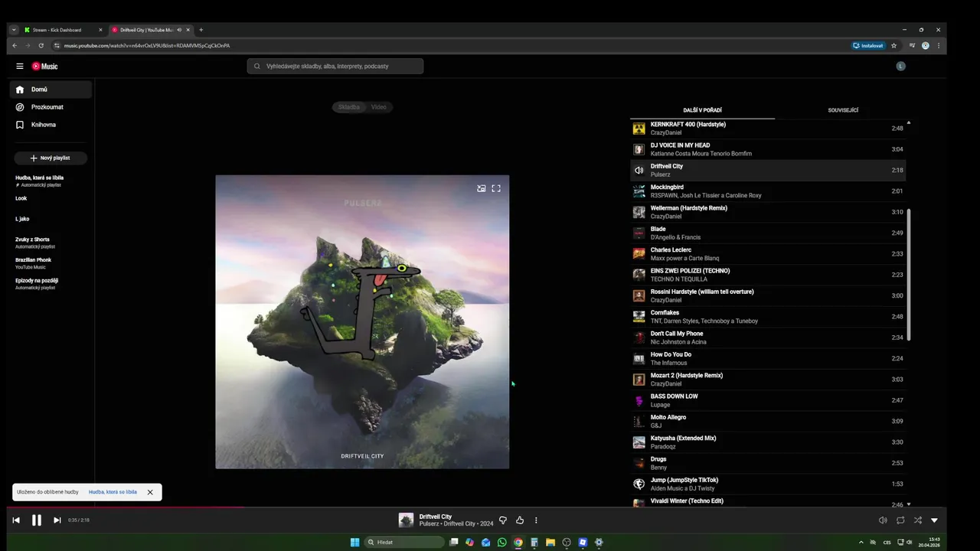Open Brazilian Phonk playlist
Screen dimensions: 980x551
point(51,262)
